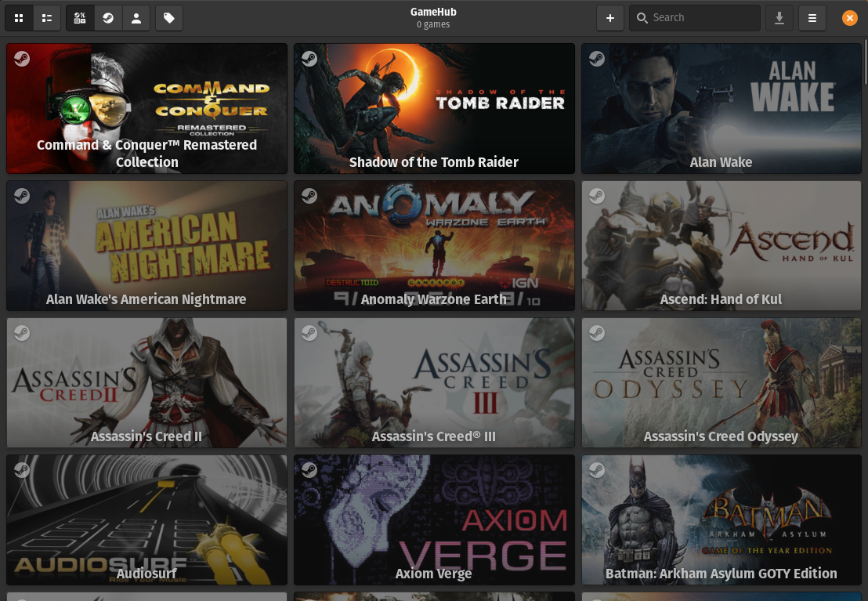Toggle the Steam badge on Ascend: Hand of Kul
Image resolution: width=868 pixels, height=601 pixels.
pos(597,196)
